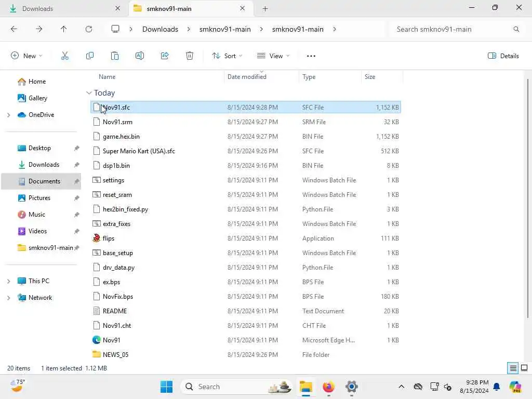The image size is (532, 399).
Task: Close the Downloads tab
Action: tap(118, 8)
